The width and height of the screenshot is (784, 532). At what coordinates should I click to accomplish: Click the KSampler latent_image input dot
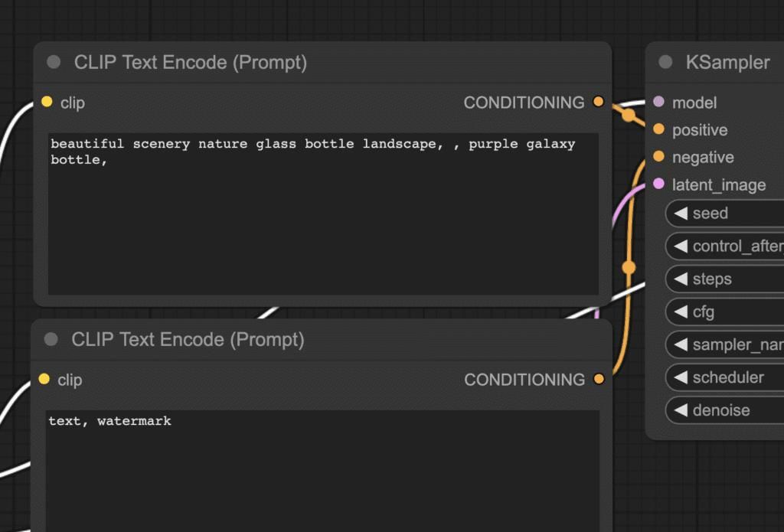[658, 184]
